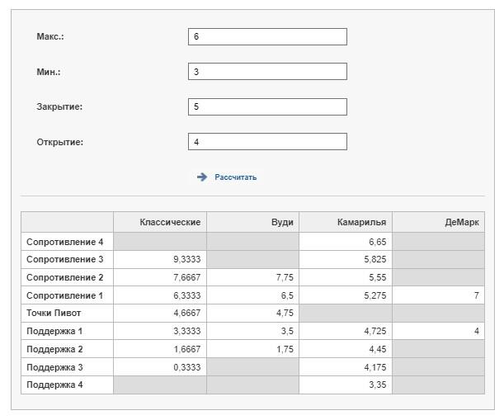Click the Макс.: field label
This screenshot has width=504, height=420.
50,36
